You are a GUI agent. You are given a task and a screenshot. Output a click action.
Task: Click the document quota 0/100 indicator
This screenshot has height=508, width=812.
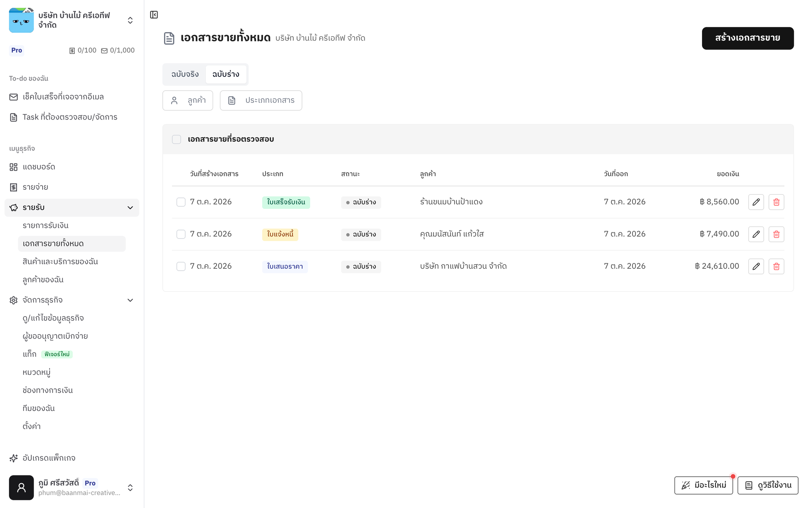[83, 50]
